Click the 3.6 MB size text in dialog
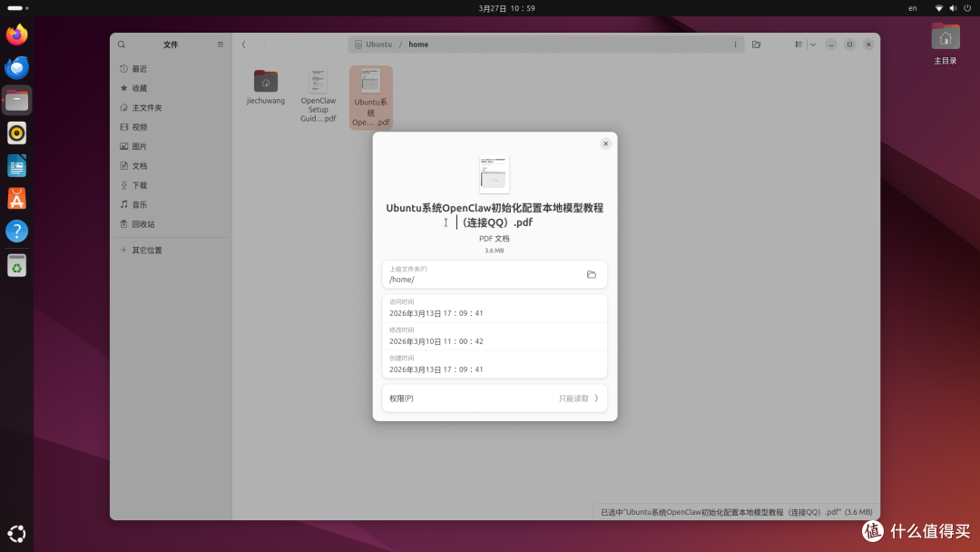Screen dimensions: 980x552 tap(494, 251)
